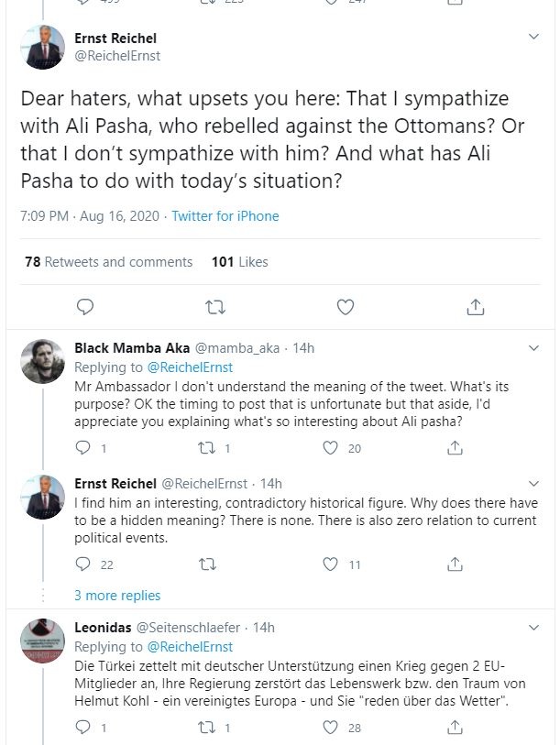Open more options chevron on main tweet

(535, 38)
